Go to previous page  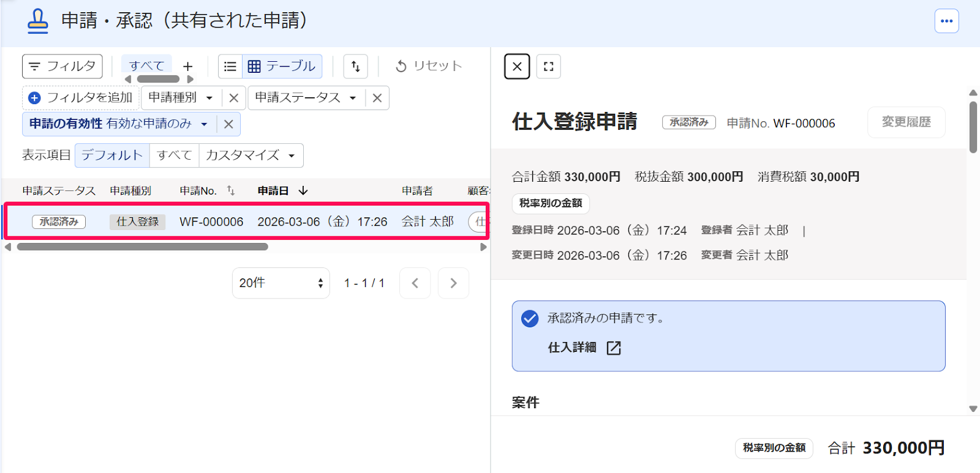pyautogui.click(x=415, y=283)
